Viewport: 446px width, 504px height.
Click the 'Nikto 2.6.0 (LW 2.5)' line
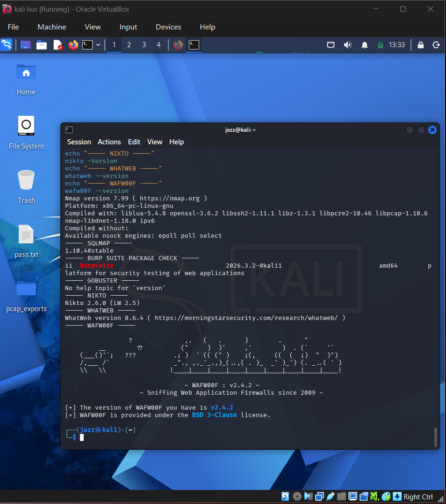click(x=102, y=303)
